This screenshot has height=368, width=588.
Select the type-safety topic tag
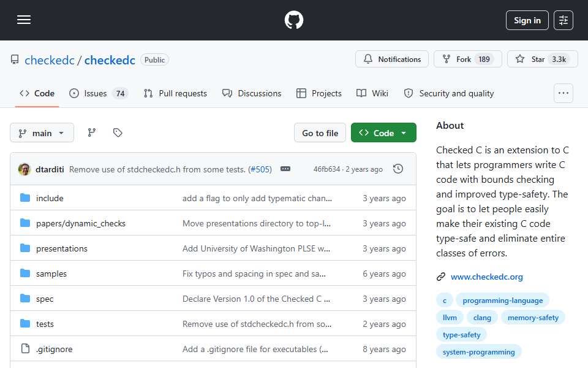pyautogui.click(x=461, y=335)
